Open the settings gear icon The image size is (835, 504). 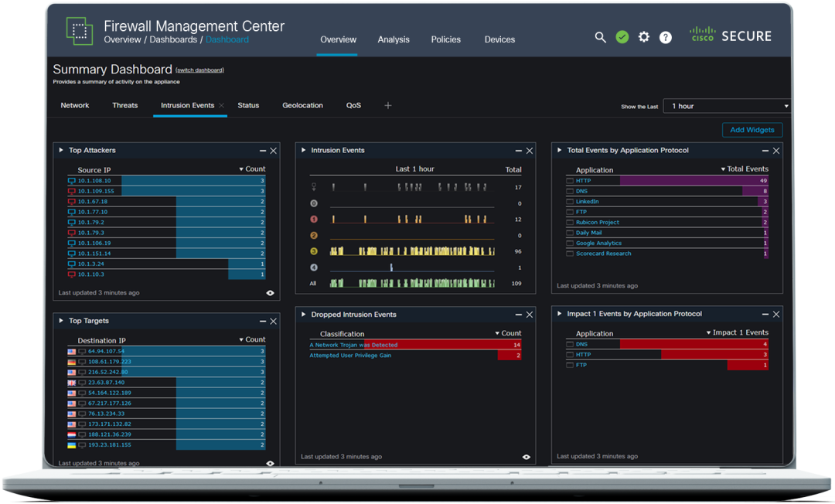click(644, 37)
